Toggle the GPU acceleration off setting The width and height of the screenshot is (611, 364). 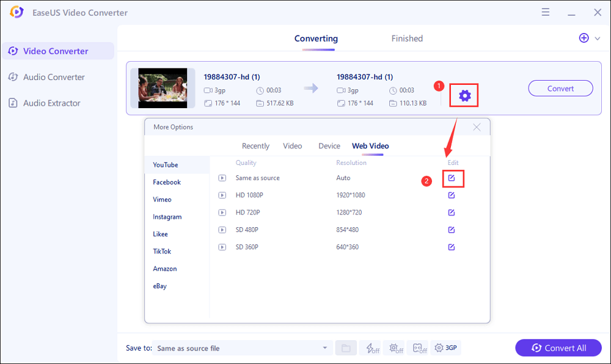395,348
